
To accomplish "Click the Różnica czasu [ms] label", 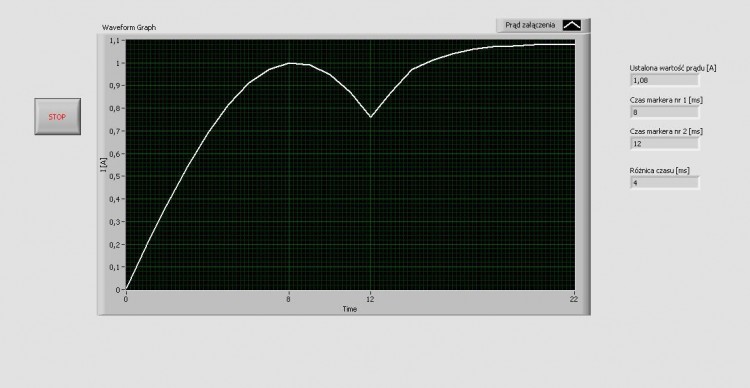I will click(660, 170).
